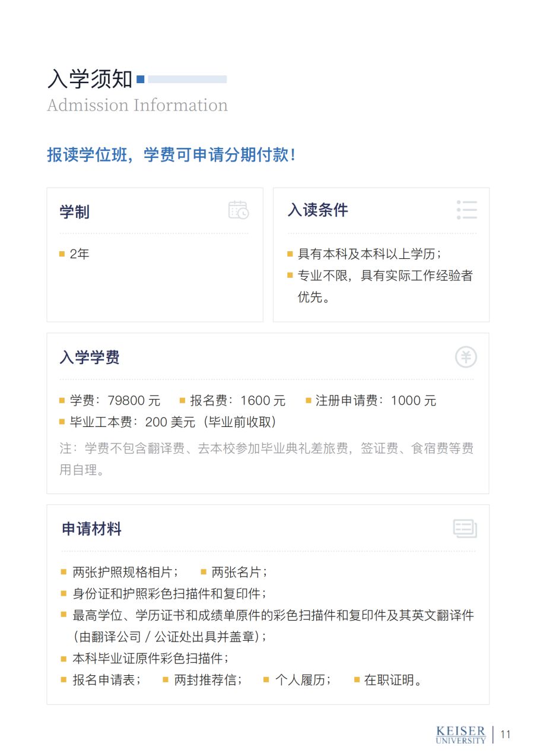
Task: Click the calendar clock icon beside 学制
Action: (x=239, y=210)
